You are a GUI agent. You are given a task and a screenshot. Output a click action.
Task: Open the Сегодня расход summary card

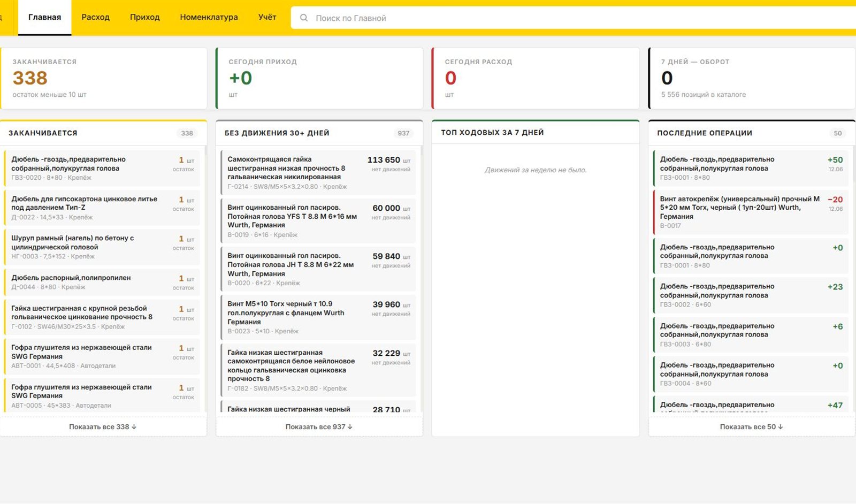tap(536, 78)
